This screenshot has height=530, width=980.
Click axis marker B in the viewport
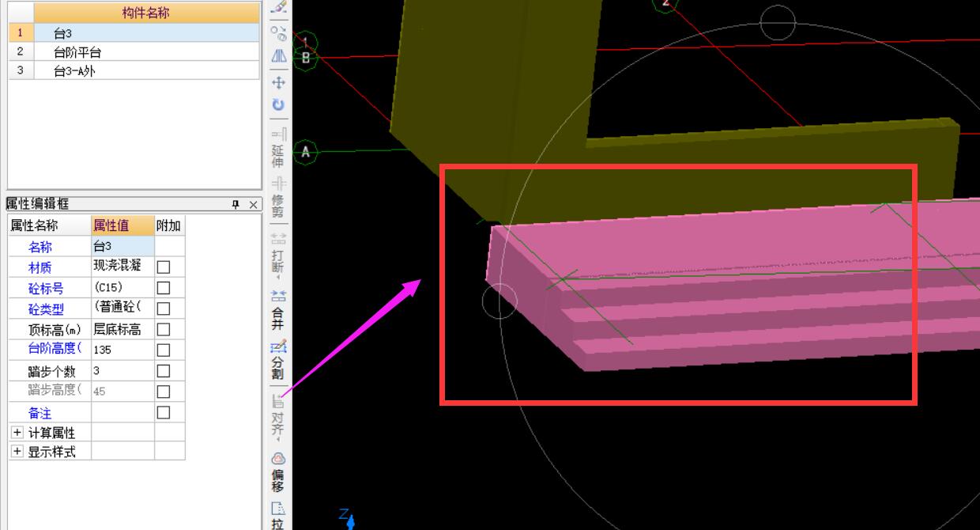pyautogui.click(x=305, y=58)
